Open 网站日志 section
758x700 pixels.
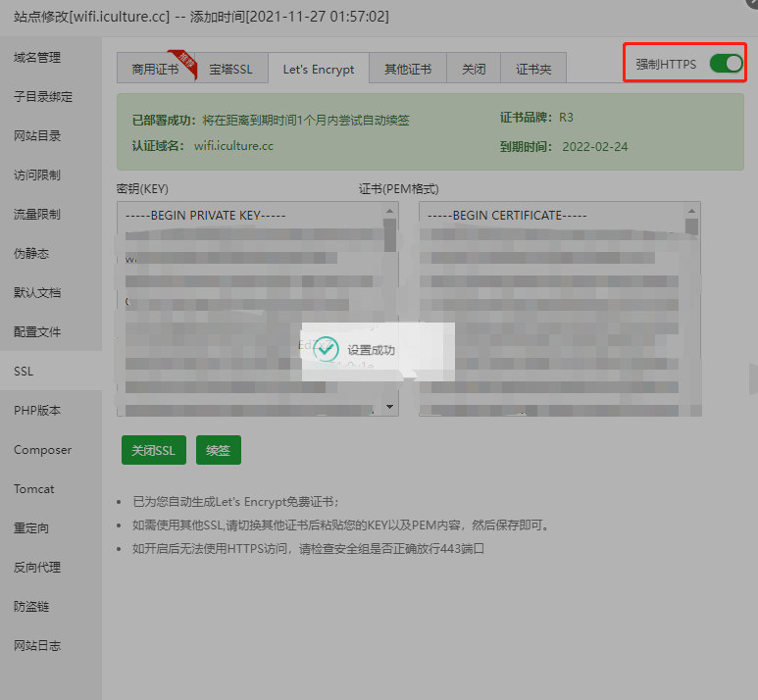[37, 645]
